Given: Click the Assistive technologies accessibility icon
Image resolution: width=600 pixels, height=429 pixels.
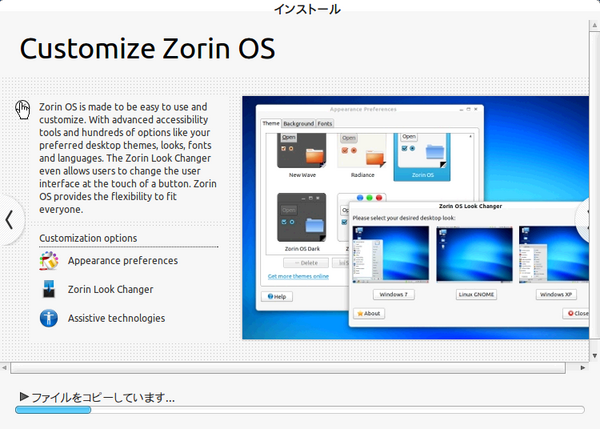Looking at the screenshot, I should (49, 318).
